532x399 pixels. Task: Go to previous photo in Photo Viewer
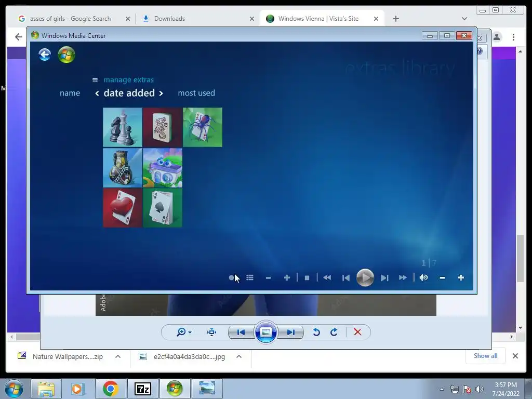pyautogui.click(x=241, y=332)
